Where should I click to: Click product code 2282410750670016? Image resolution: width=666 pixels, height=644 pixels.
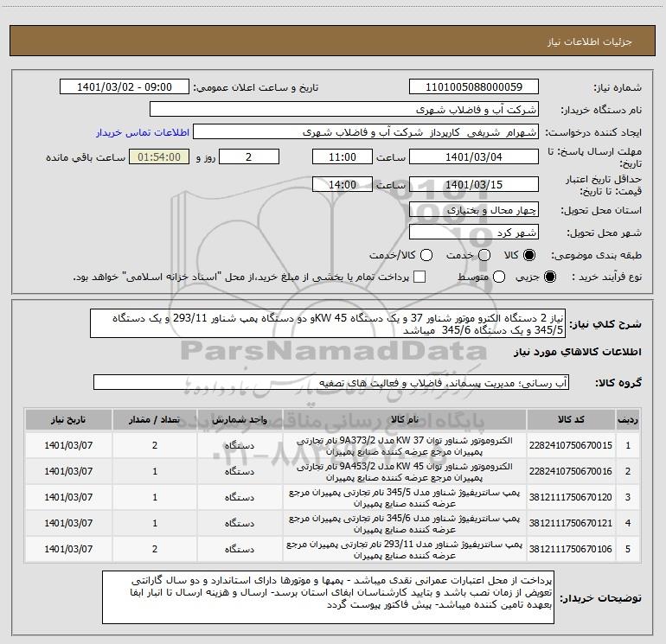pyautogui.click(x=571, y=472)
